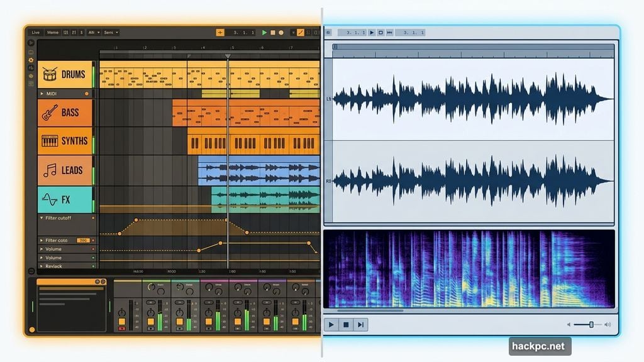The height and width of the screenshot is (362, 644).
Task: Click the Live menu item in the top bar
Action: pyautogui.click(x=35, y=32)
